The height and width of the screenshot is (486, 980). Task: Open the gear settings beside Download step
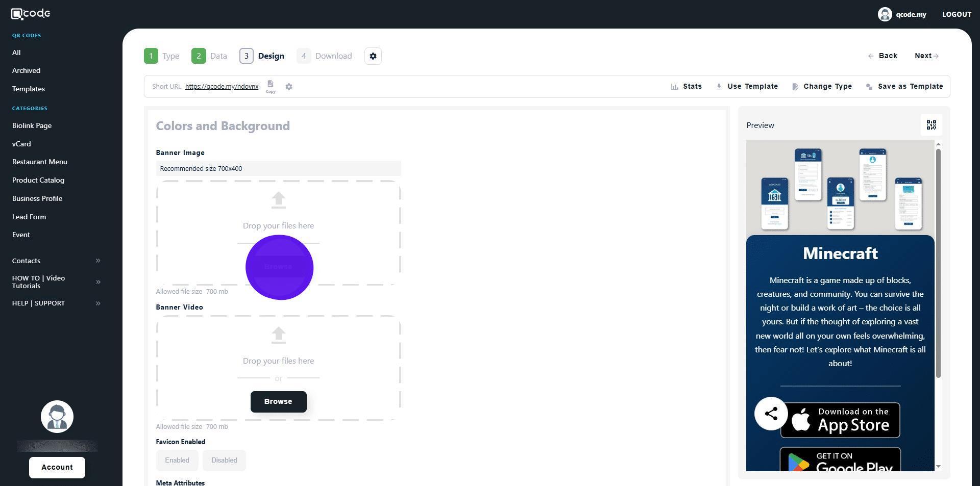click(x=373, y=56)
